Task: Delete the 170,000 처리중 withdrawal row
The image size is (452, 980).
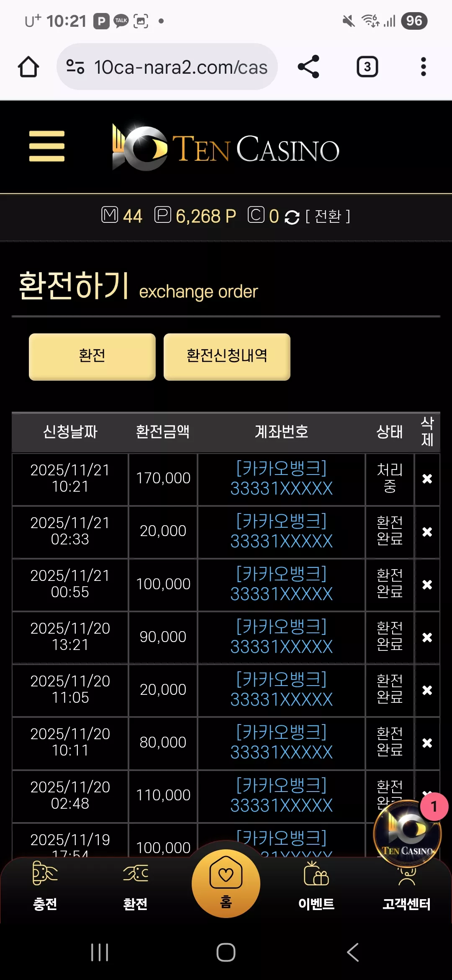Action: point(427,479)
